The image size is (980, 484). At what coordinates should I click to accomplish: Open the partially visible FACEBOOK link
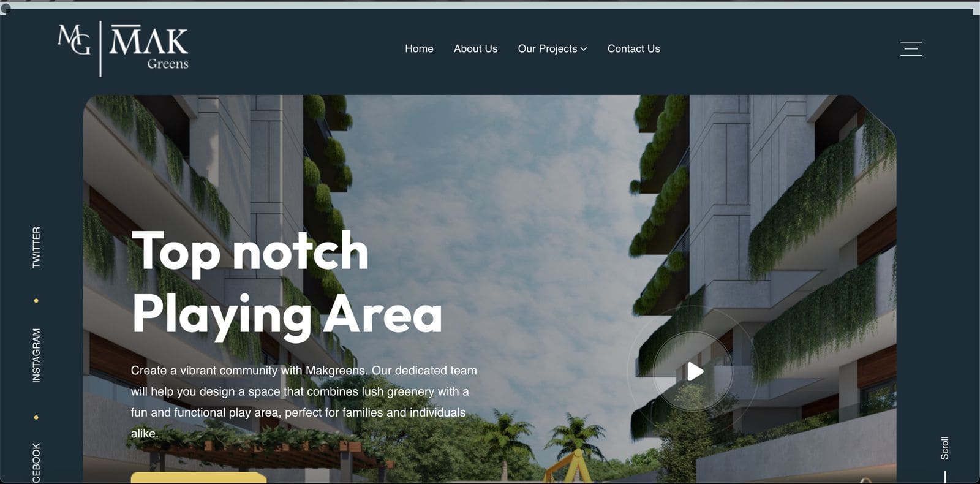(x=36, y=463)
